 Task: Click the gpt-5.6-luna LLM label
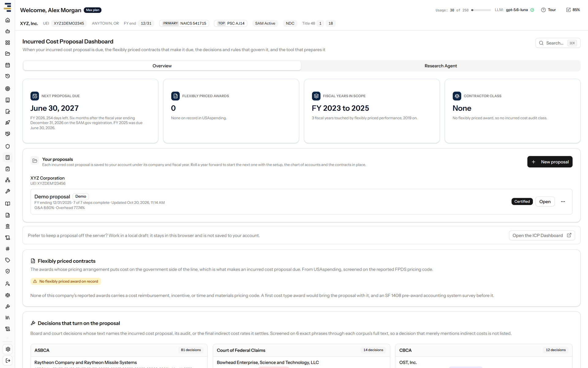pos(517,10)
